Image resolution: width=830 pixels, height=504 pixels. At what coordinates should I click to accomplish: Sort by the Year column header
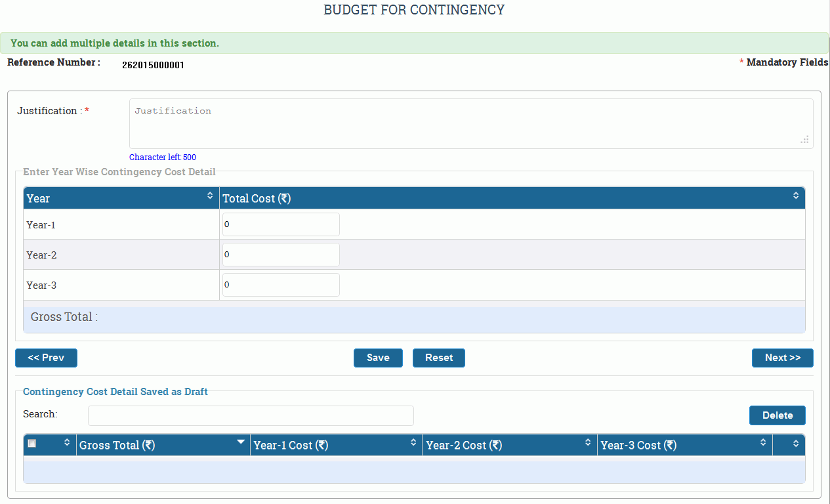121,198
